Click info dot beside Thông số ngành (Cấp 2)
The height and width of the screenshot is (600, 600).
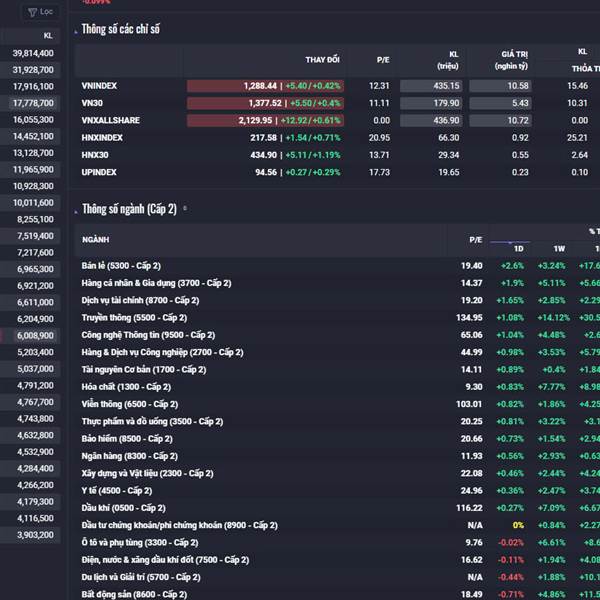pos(185,209)
